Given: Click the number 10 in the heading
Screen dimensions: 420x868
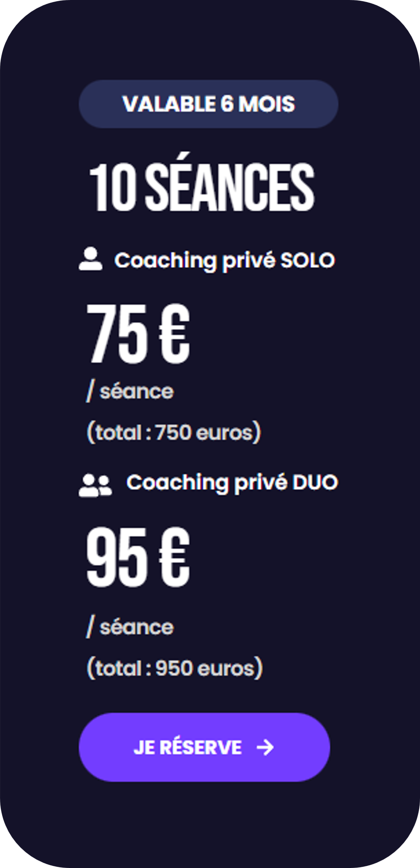Looking at the screenshot, I should coord(112,187).
